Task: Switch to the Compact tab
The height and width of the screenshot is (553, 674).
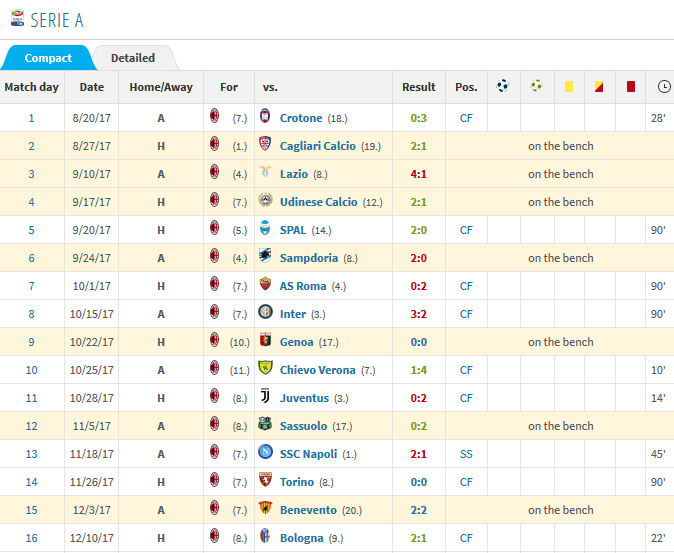Action: coord(48,58)
